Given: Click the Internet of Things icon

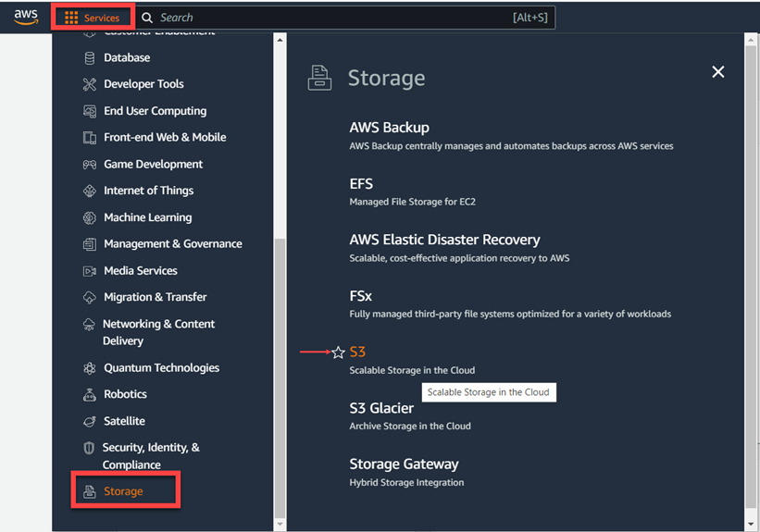Looking at the screenshot, I should (x=90, y=191).
